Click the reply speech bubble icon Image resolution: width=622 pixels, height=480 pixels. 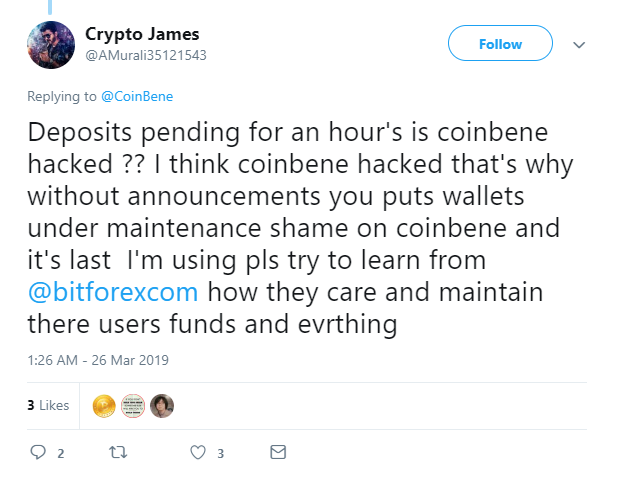(x=39, y=452)
